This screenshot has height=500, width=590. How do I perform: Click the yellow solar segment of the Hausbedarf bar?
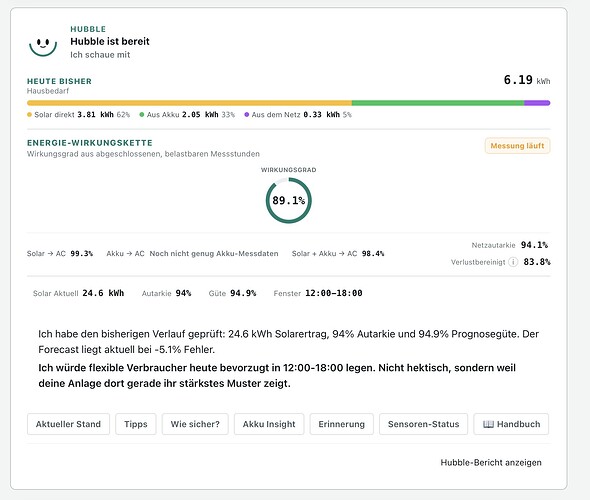(x=189, y=103)
